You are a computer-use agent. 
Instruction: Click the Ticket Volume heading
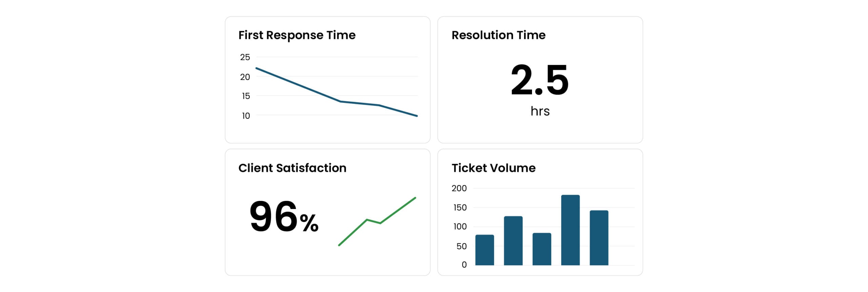pyautogui.click(x=493, y=168)
